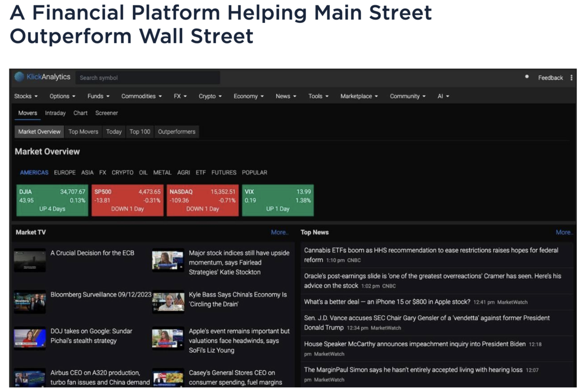Open the J.D. Vance Gary Gensler headline
The height and width of the screenshot is (392, 583).
426,322
